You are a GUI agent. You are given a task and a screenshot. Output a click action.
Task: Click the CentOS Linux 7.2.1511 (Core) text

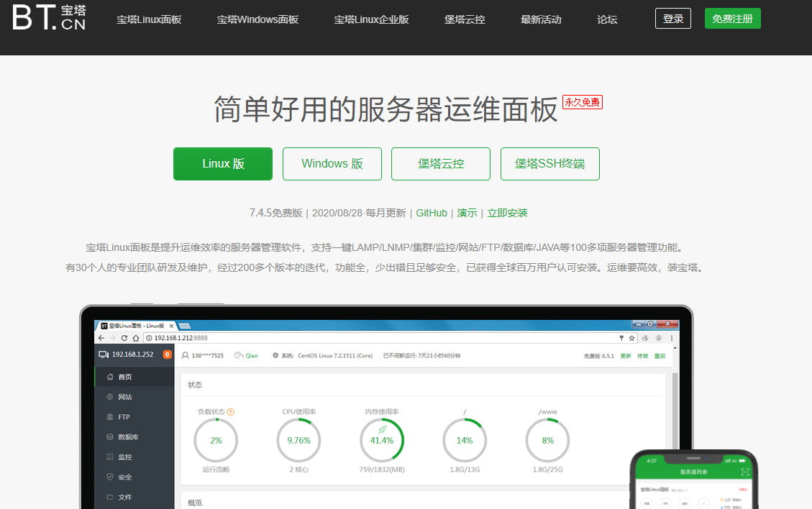(335, 356)
